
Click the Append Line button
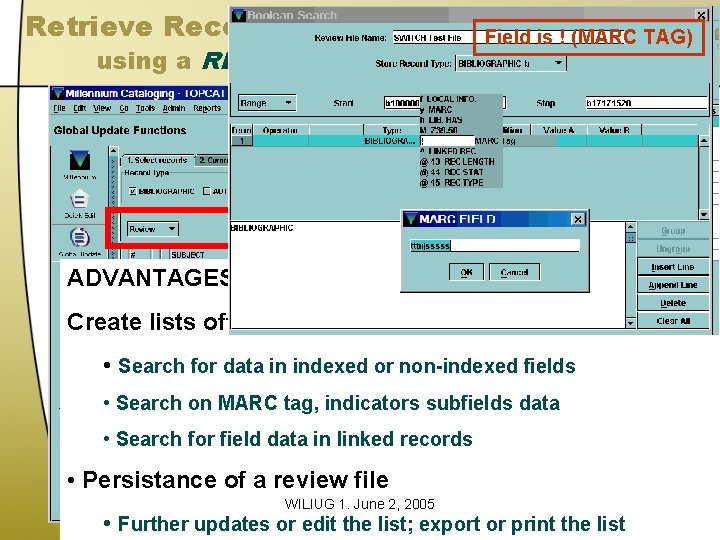(x=673, y=285)
